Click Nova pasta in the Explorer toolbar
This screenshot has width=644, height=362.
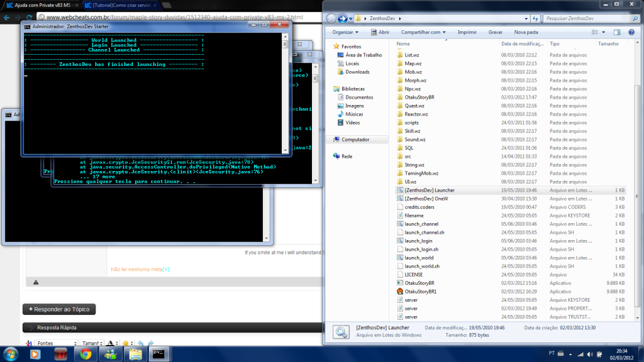coord(526,31)
